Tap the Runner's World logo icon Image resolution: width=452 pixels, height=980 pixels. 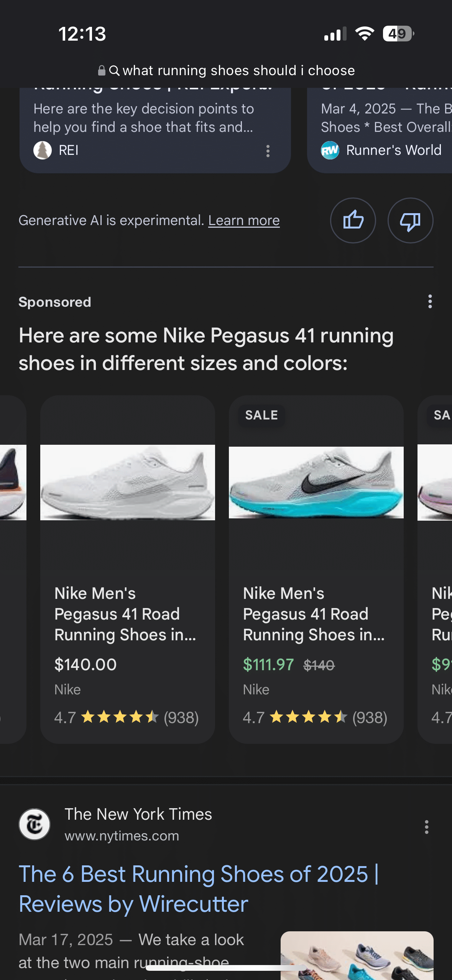coord(330,150)
